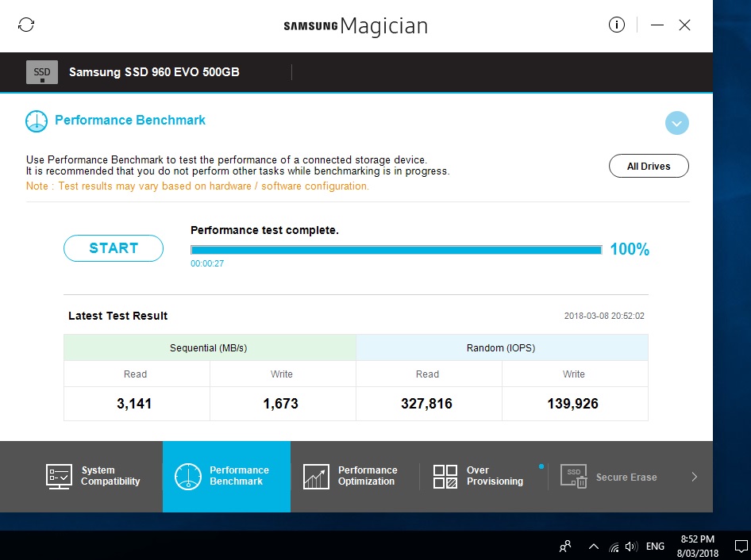This screenshot has width=751, height=560.
Task: Click the Performance Benchmark clock icon in the heading
Action: [37, 121]
